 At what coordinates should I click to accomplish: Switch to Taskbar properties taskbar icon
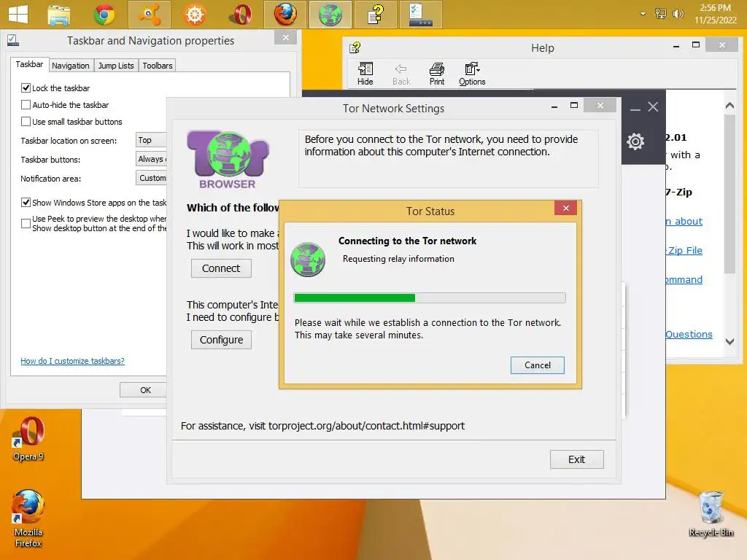pos(421,15)
